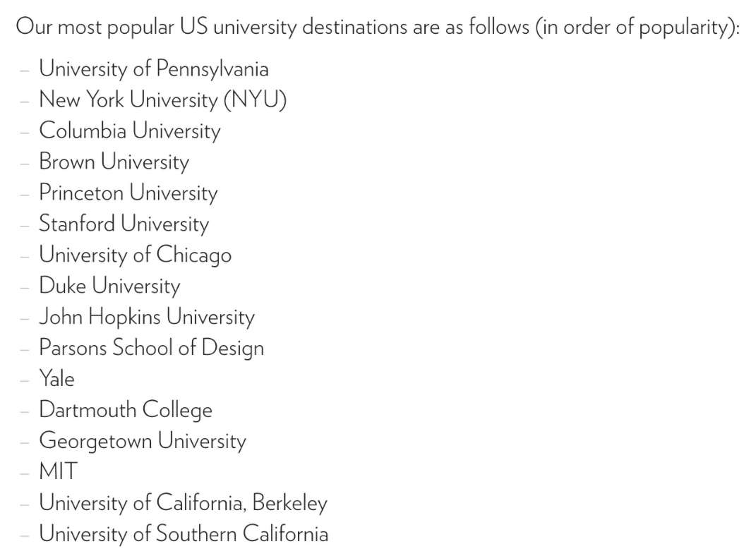The height and width of the screenshot is (556, 756).
Task: Select Parsons School of Design entry
Action: [x=151, y=348]
